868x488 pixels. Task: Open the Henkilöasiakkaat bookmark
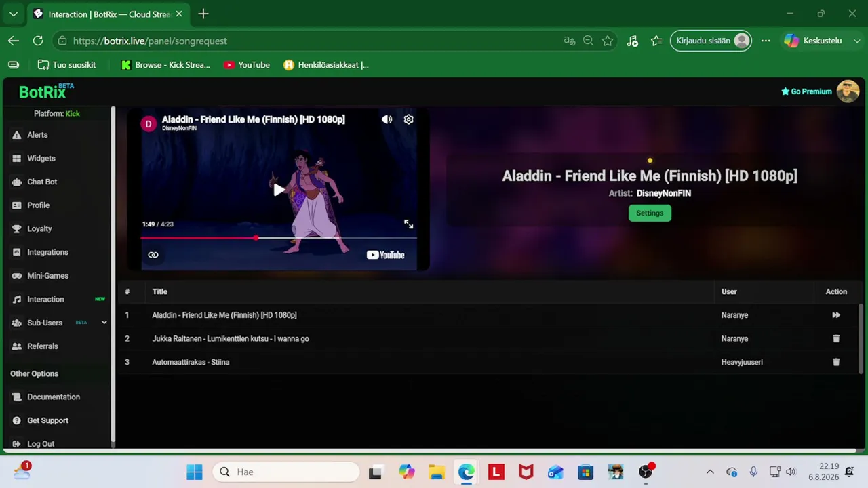coord(326,65)
